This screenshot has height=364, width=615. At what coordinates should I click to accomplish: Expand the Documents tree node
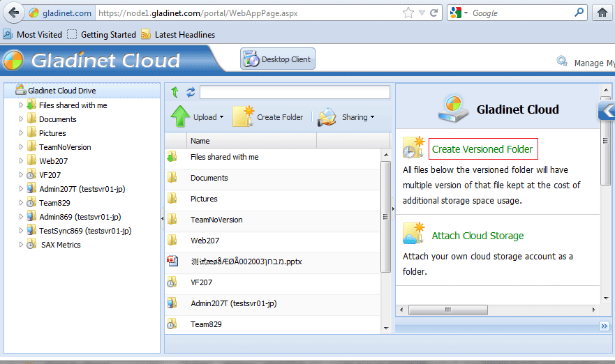21,119
